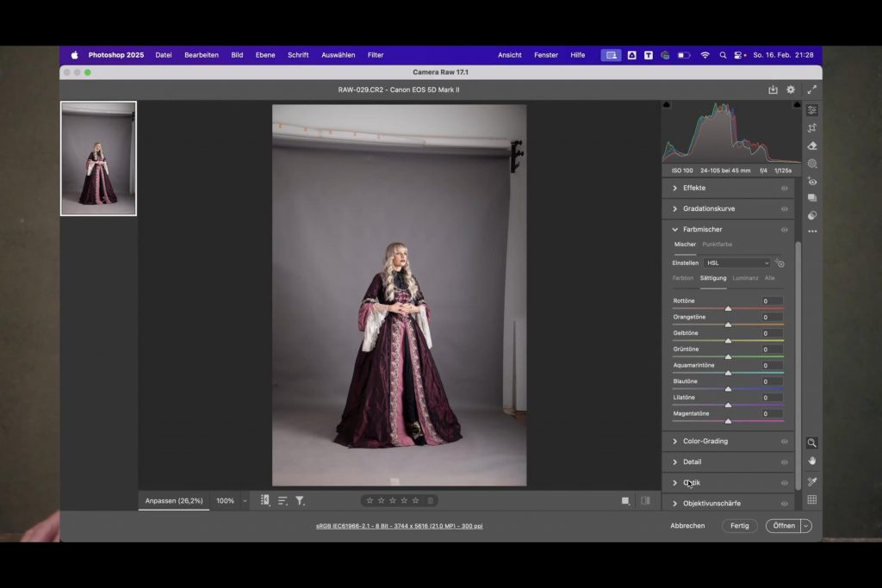The image size is (882, 588).
Task: Select the Red Eye removal tool
Action: pos(811,182)
